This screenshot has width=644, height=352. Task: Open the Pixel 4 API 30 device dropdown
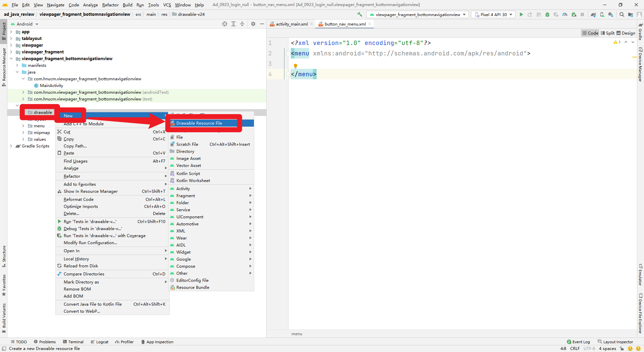(493, 14)
